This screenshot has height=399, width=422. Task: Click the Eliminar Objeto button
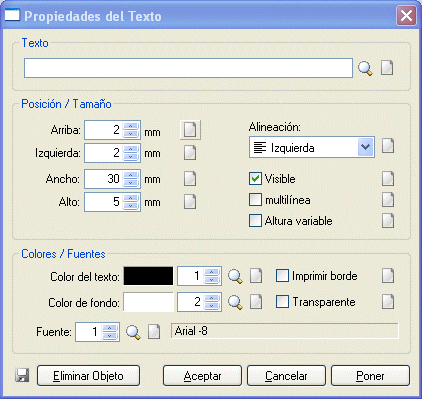(x=88, y=376)
